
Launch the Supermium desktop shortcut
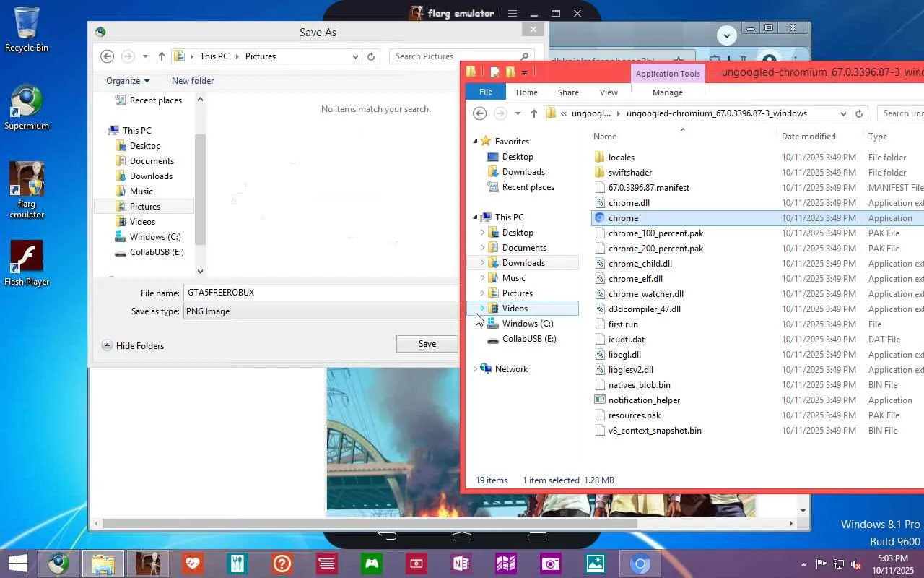[x=27, y=108]
